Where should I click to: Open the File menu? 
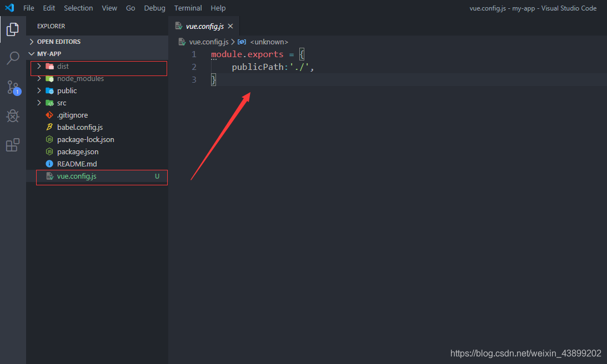(29, 8)
